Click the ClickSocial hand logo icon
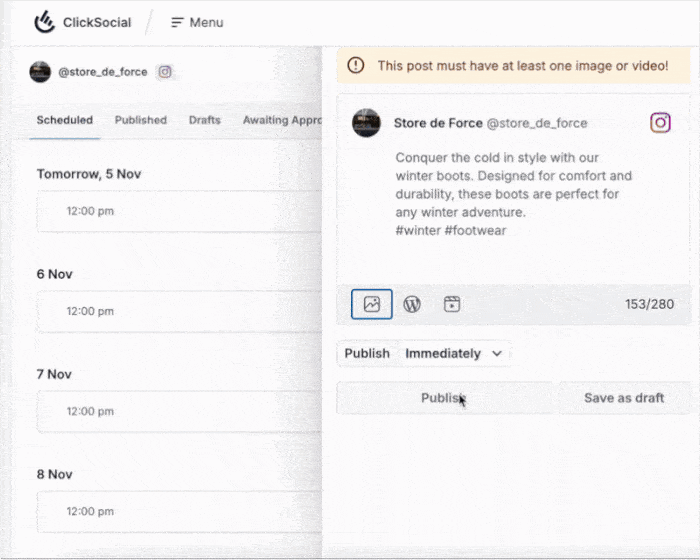The width and height of the screenshot is (700, 560). pyautogui.click(x=45, y=22)
